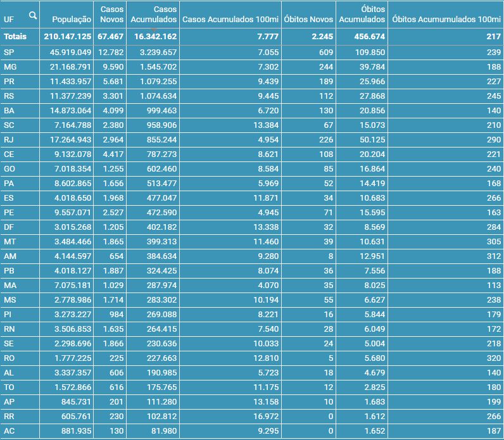The image size is (504, 440).
Task: Select the RJ state row label
Action: [x=9, y=139]
